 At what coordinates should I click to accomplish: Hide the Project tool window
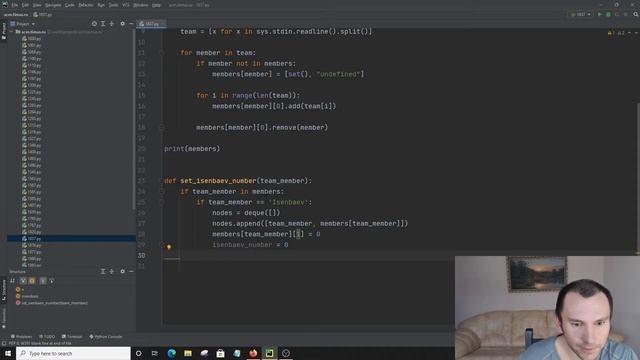tap(131, 24)
